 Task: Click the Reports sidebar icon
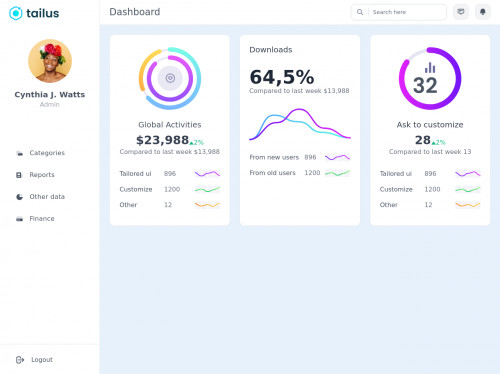[x=19, y=175]
